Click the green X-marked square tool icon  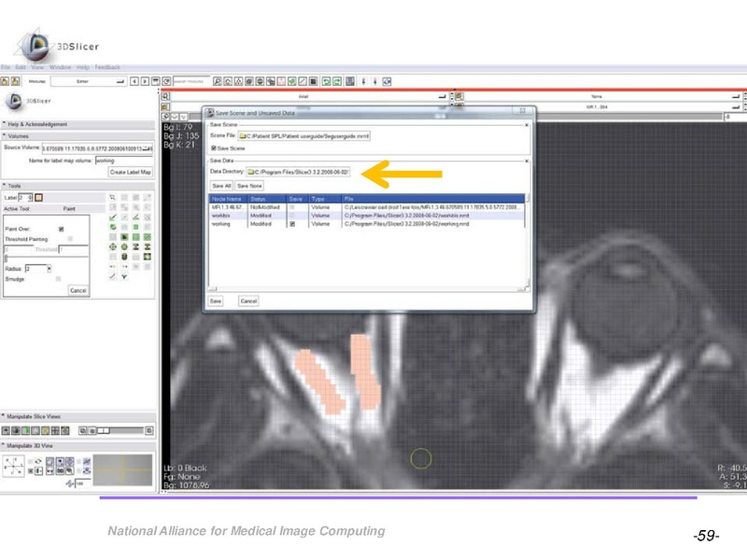pyautogui.click(x=148, y=237)
